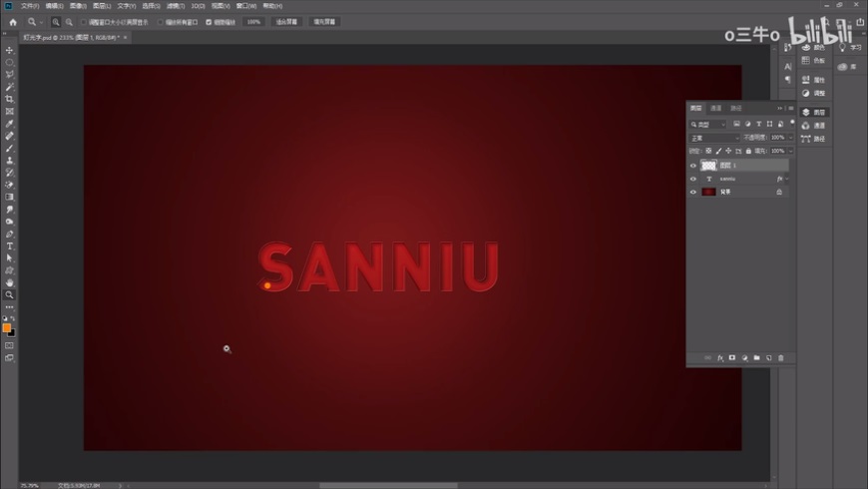
Task: Toggle visibility of the 背景 layer
Action: pyautogui.click(x=693, y=192)
